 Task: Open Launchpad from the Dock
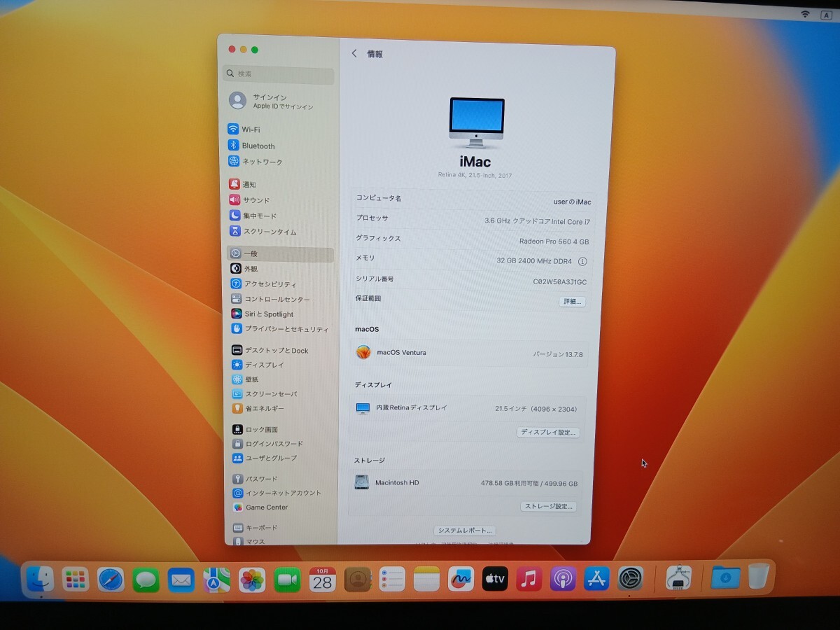(x=75, y=579)
